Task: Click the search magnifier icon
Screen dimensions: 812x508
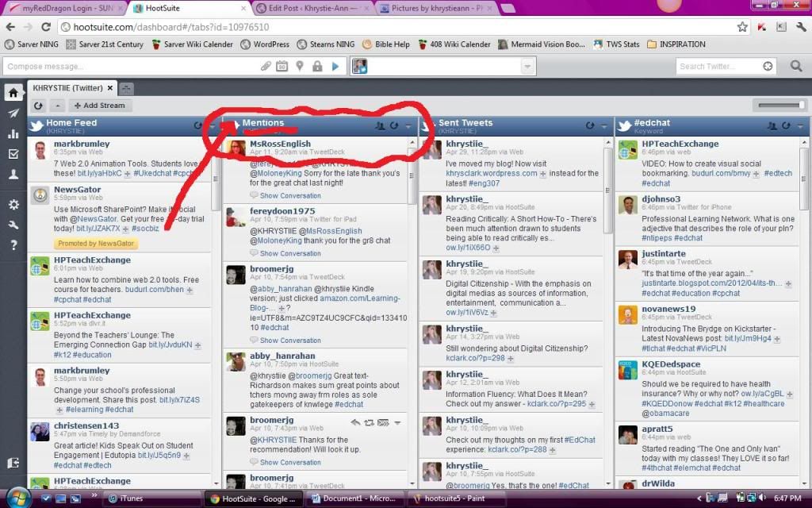Action: tap(796, 66)
